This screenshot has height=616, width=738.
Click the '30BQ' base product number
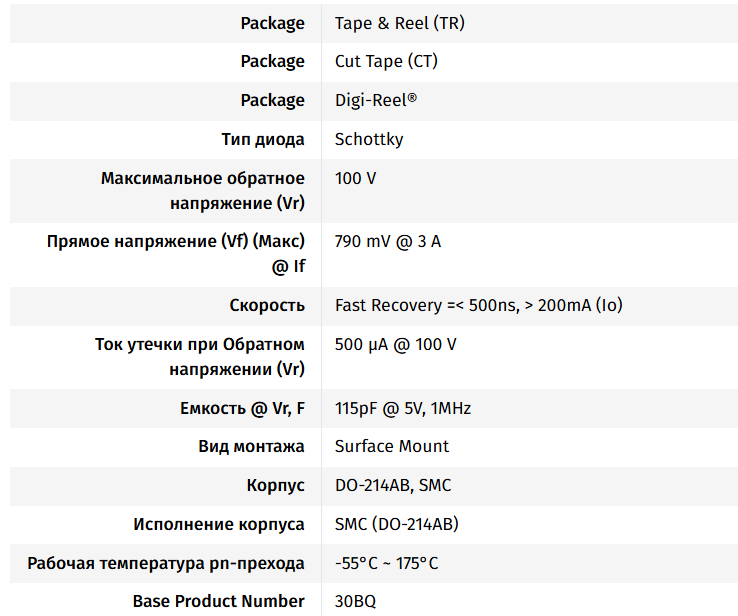coord(356,601)
